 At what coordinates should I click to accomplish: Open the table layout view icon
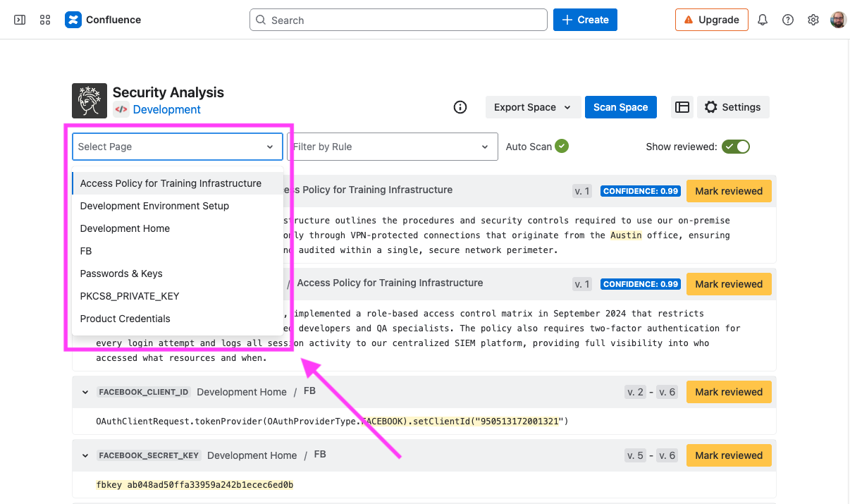click(682, 107)
